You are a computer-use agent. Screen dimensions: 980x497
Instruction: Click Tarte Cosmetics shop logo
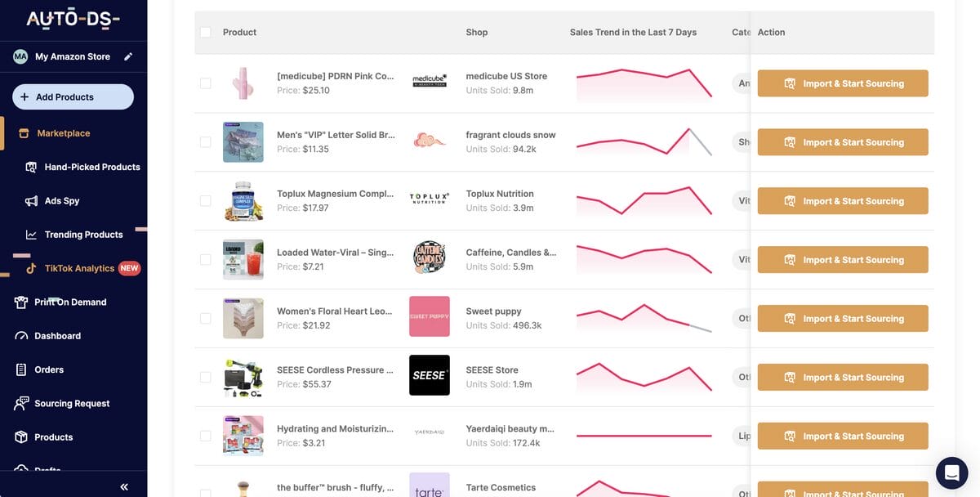pos(430,486)
